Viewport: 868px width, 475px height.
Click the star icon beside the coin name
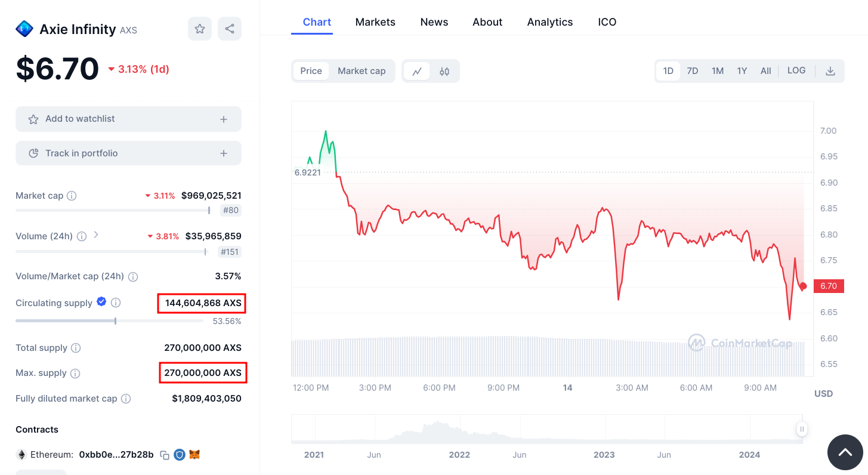tap(200, 28)
